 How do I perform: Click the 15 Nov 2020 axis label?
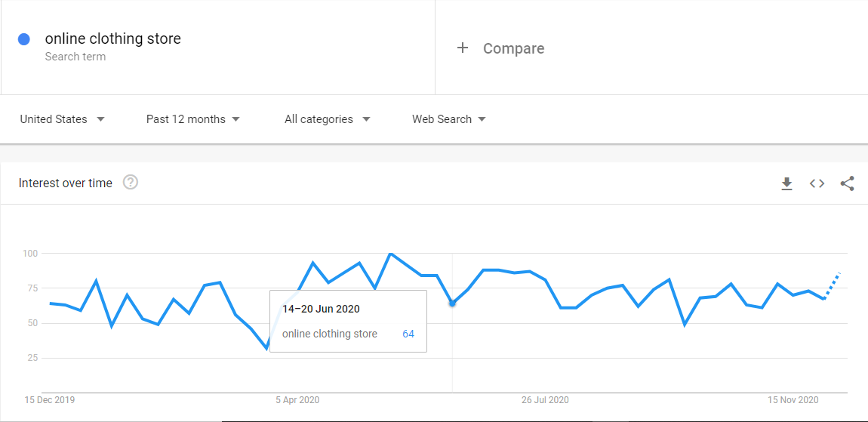[793, 400]
